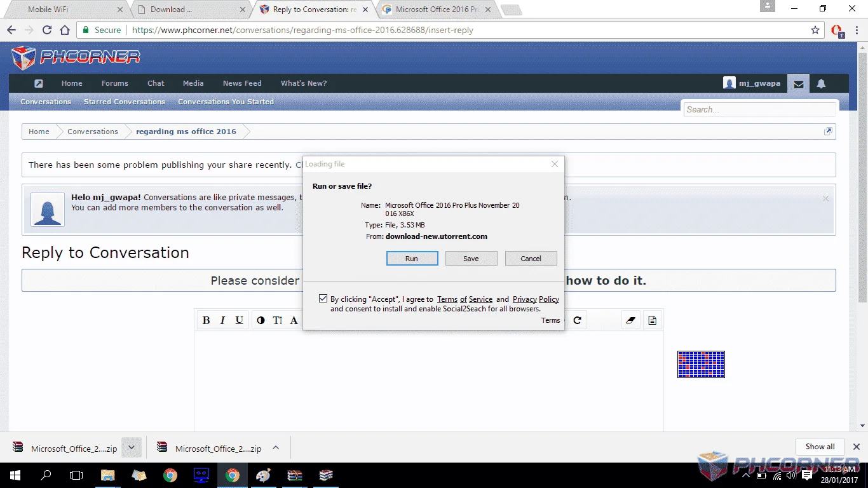Open the What's New? nav item
The image size is (868, 488).
point(304,83)
